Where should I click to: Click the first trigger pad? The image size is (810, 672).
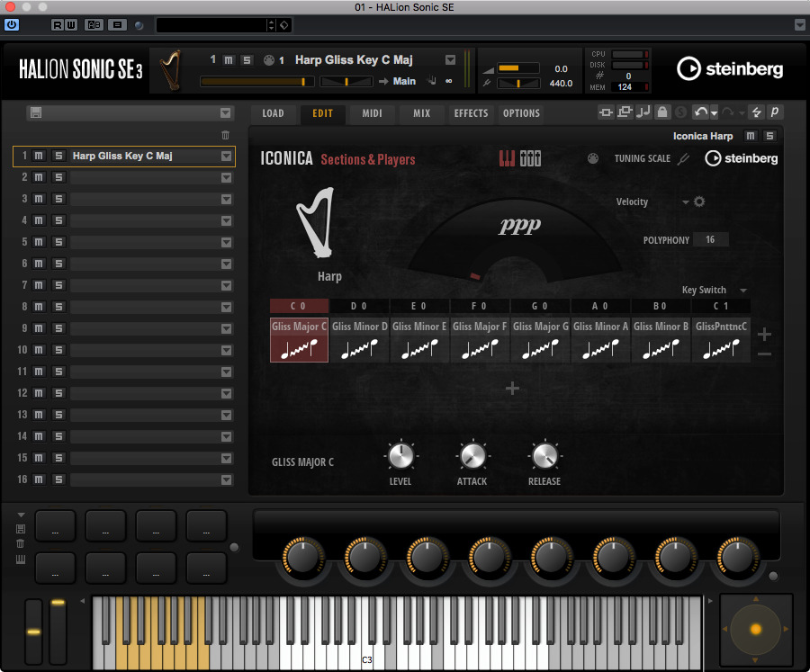[x=55, y=526]
